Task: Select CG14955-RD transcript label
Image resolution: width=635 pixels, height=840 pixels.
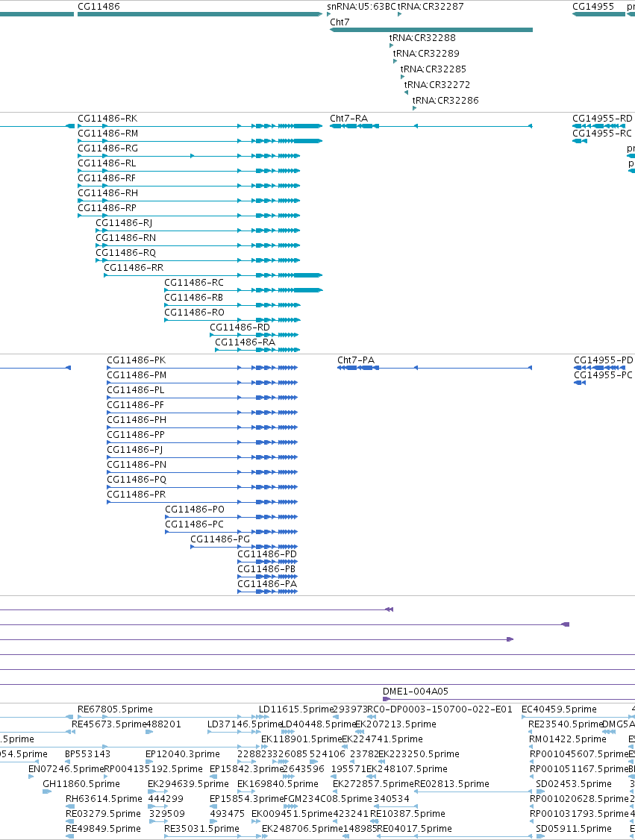Action: point(602,119)
